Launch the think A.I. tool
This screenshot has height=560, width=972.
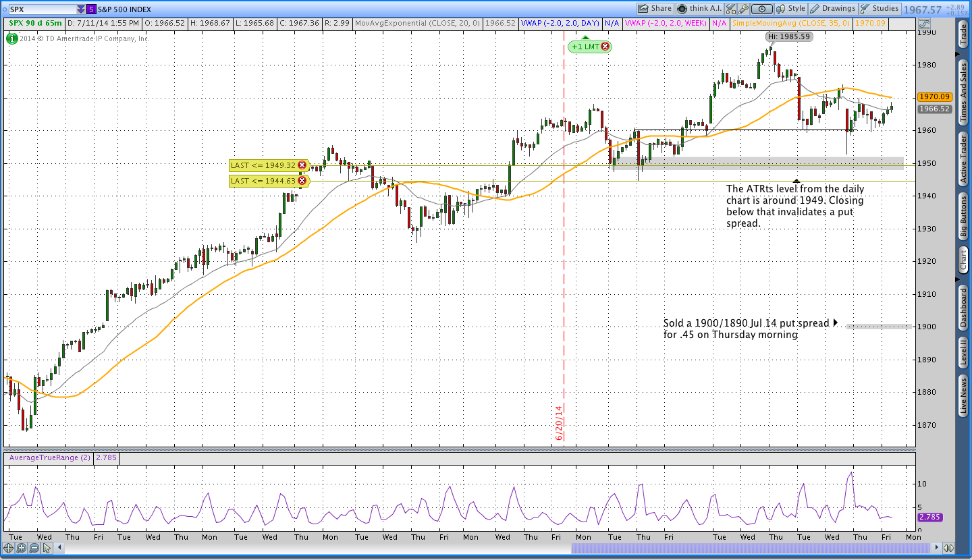pyautogui.click(x=699, y=9)
